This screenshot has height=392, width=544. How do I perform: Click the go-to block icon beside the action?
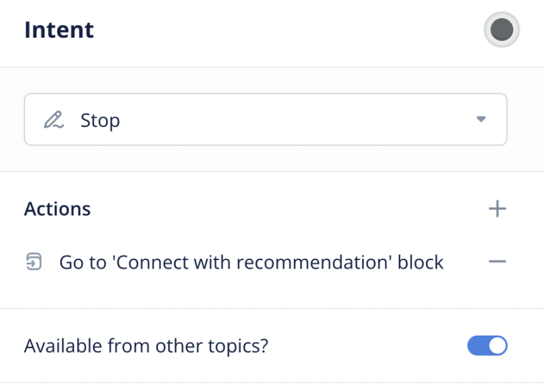tap(34, 262)
